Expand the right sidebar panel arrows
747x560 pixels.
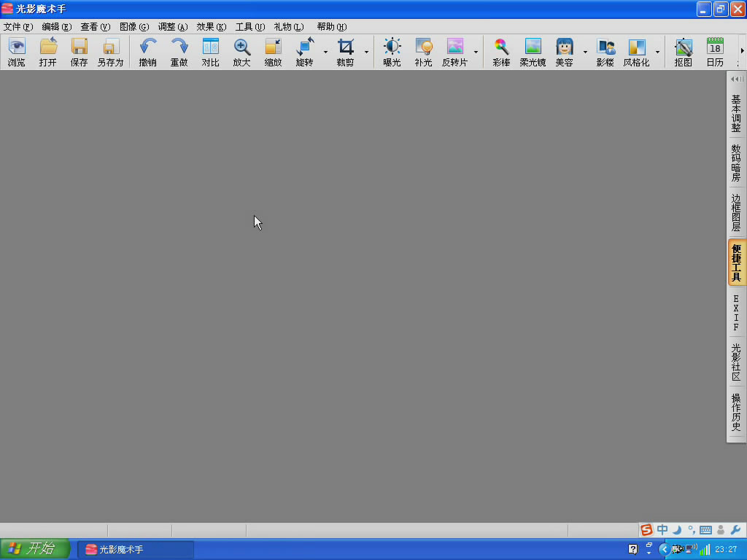point(737,79)
